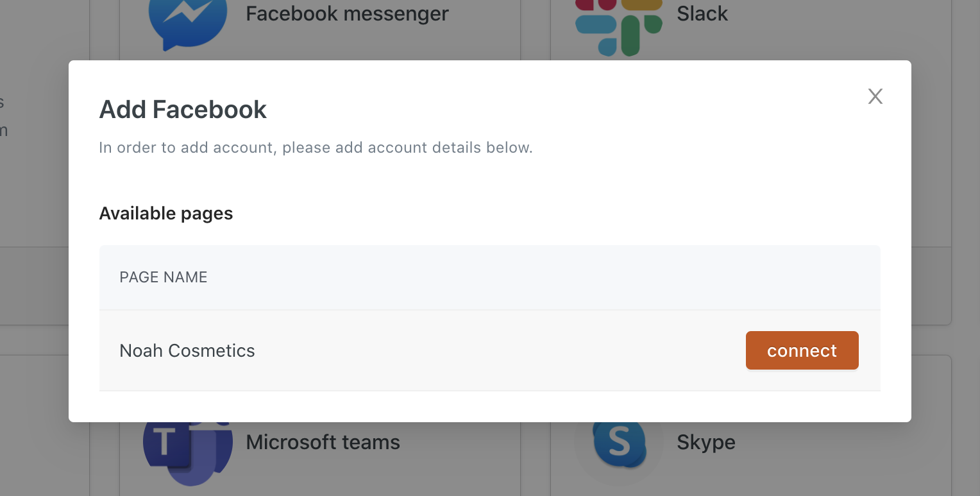Click the Add Facebook dialog title
This screenshot has width=980, height=496.
[183, 110]
